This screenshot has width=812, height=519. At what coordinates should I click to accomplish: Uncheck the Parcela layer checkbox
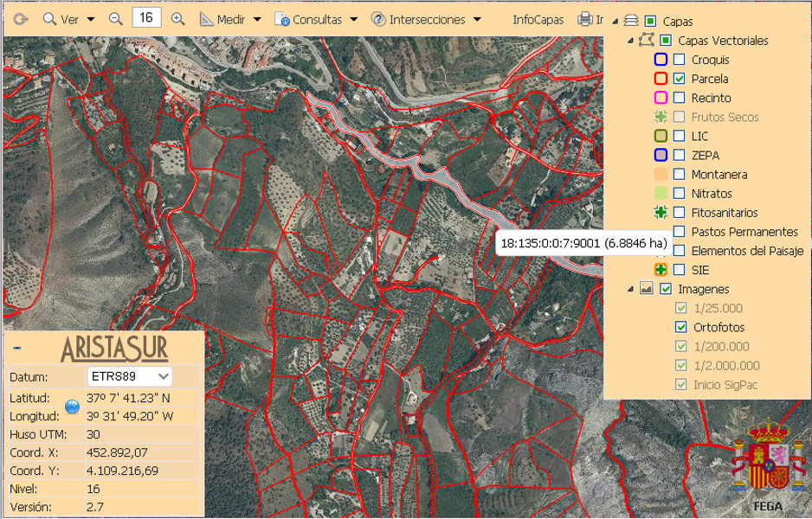pos(680,79)
